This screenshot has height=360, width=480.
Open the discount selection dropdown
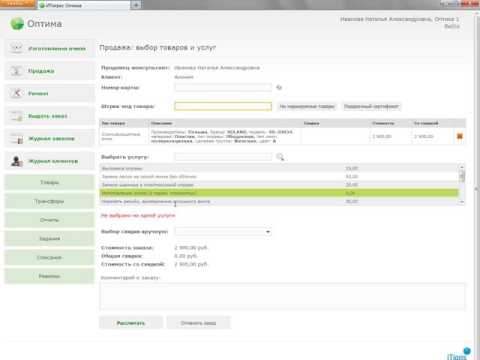[223, 231]
